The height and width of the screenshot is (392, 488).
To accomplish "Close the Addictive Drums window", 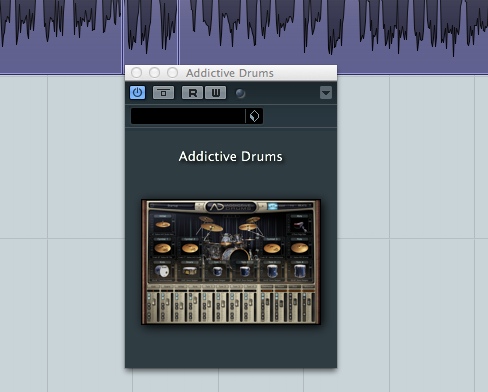I will (x=136, y=73).
